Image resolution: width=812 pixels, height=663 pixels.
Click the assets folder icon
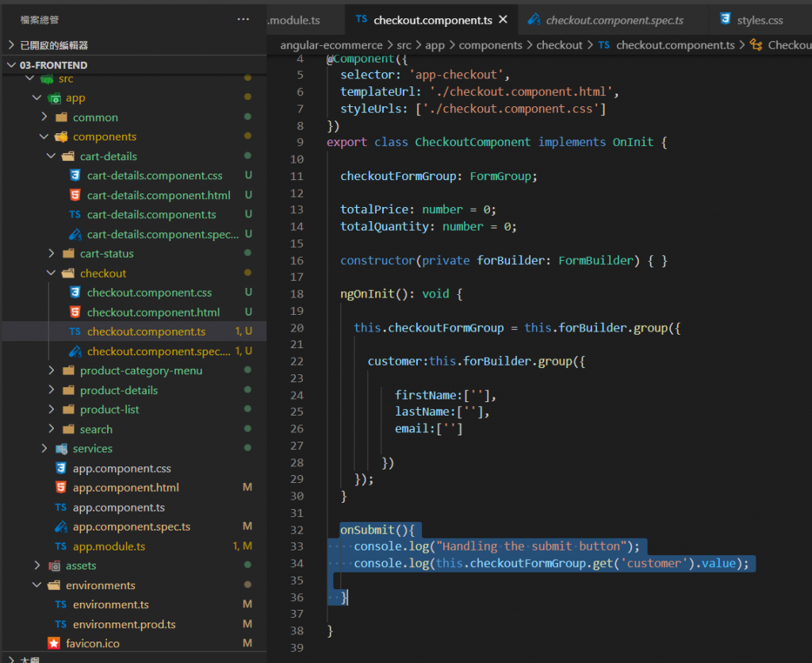coord(54,565)
